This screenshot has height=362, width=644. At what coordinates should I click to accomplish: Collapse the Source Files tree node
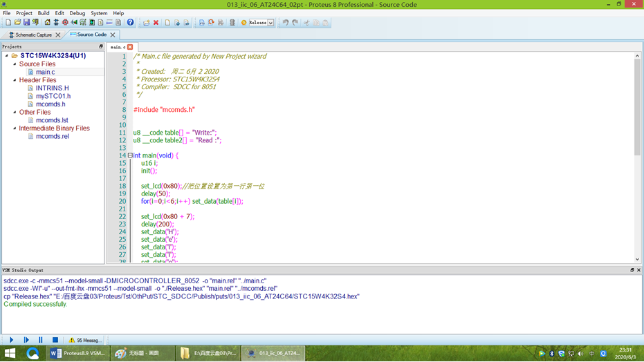click(x=15, y=64)
